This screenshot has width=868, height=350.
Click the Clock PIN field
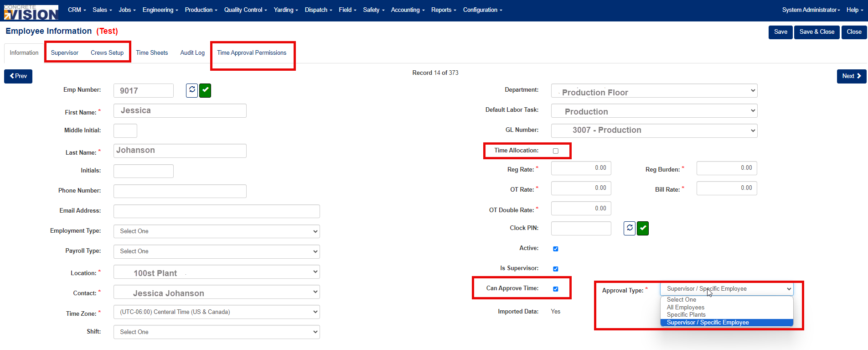tap(581, 228)
